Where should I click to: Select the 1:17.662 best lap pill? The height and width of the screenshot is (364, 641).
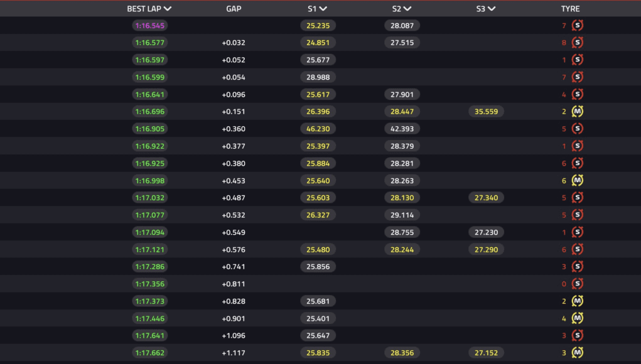(x=150, y=353)
